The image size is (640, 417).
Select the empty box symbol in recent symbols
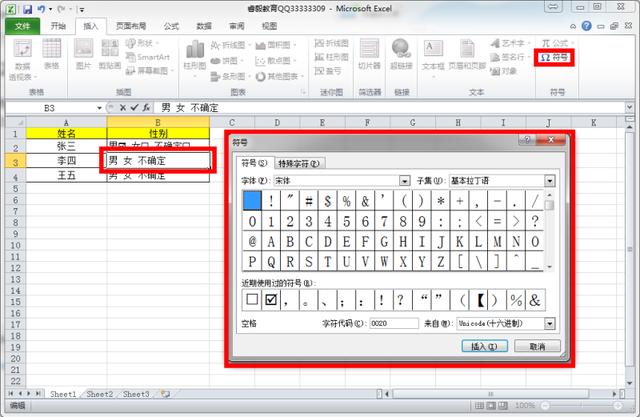point(252,300)
